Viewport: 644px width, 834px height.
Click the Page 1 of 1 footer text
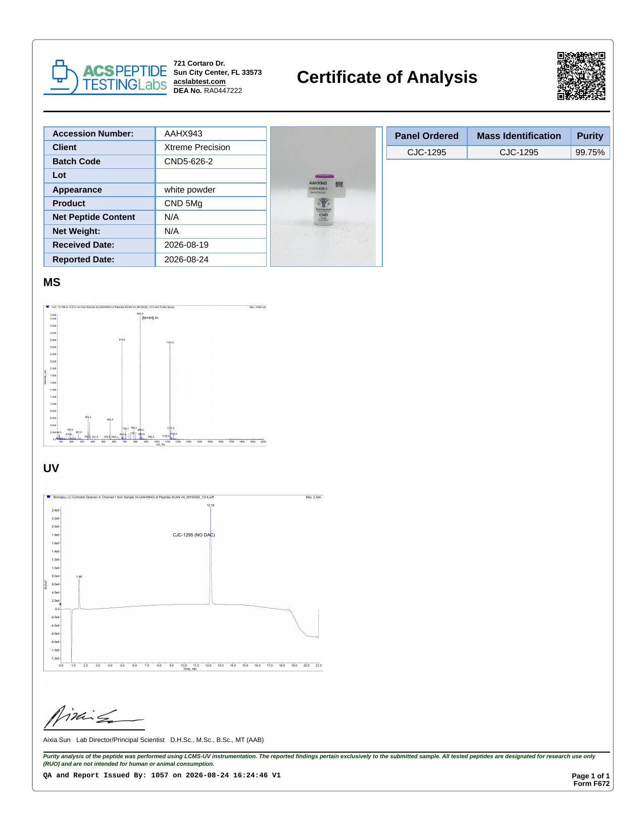click(590, 776)
